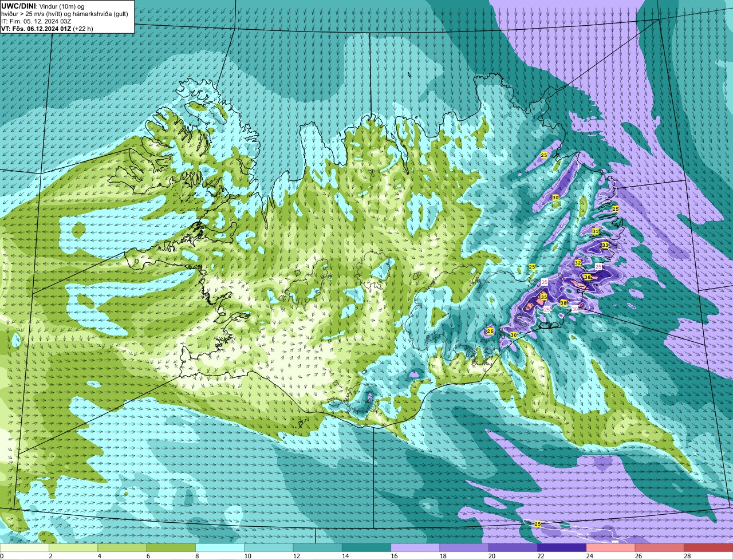Click the 'IT: Fim. 05. 12. 2024 03Z' line

coord(36,21)
